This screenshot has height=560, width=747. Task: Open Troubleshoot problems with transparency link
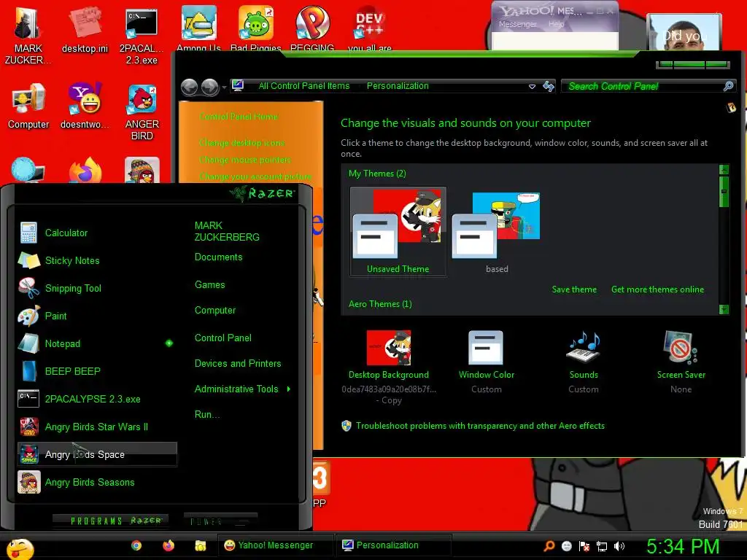(x=480, y=426)
